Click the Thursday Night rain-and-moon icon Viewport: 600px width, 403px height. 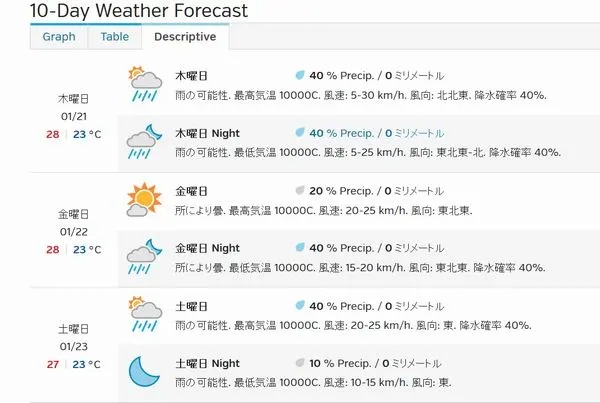tap(144, 142)
